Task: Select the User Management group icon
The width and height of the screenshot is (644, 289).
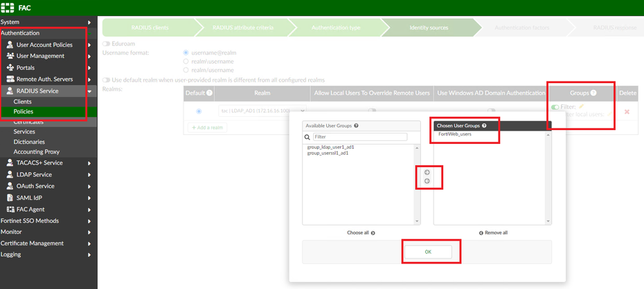Action: pos(10,56)
